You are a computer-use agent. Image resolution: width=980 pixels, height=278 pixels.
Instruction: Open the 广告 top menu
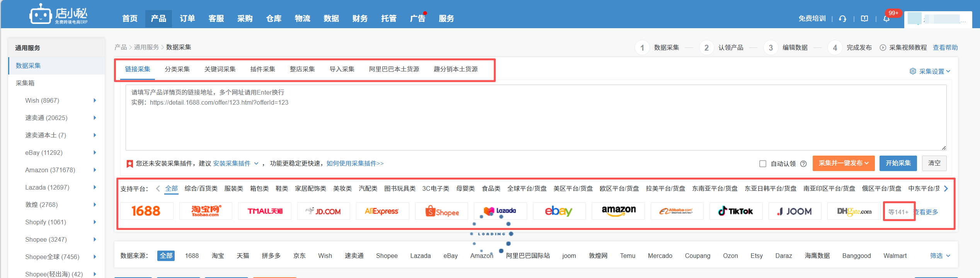pyautogui.click(x=417, y=19)
